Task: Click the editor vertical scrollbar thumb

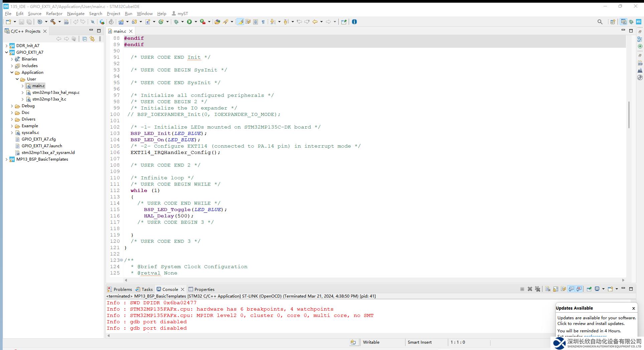Action: click(x=629, y=115)
